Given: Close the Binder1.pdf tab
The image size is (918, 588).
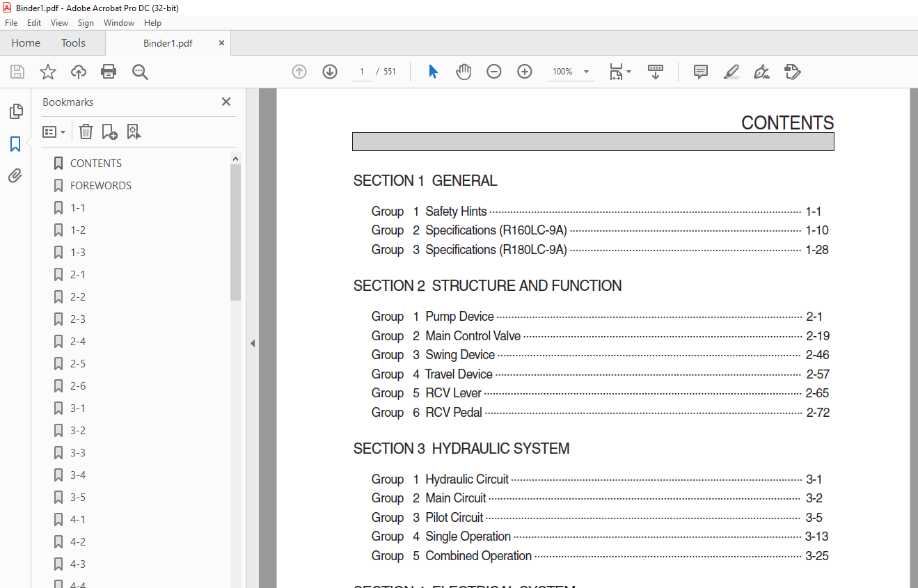Looking at the screenshot, I should click(222, 43).
